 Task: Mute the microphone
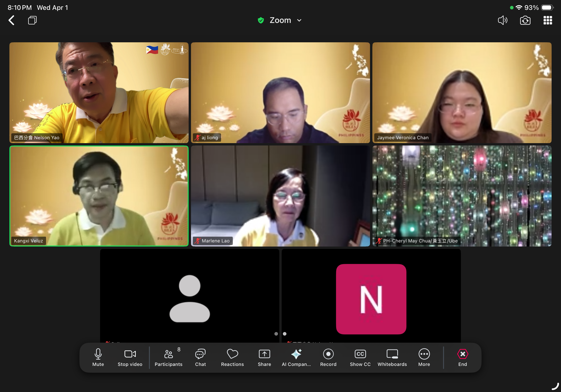tap(98, 357)
